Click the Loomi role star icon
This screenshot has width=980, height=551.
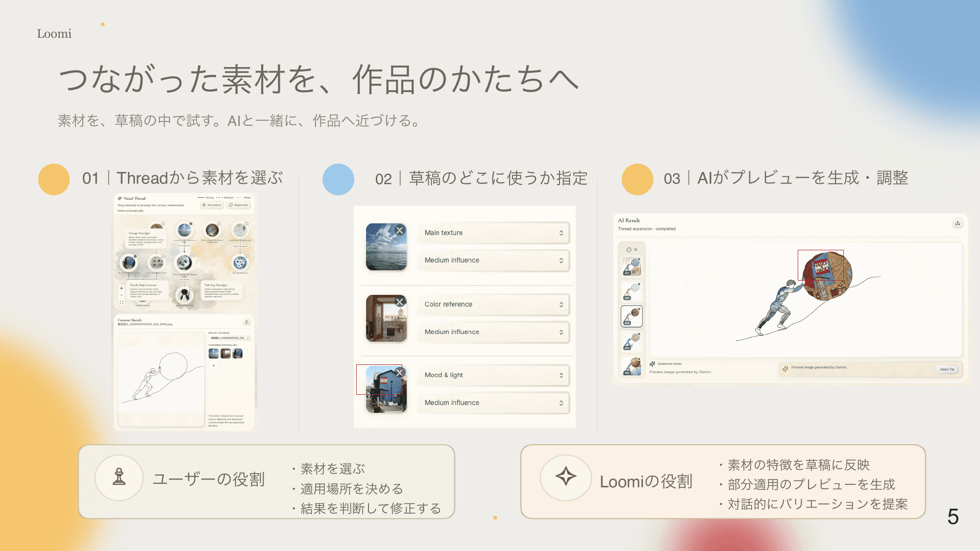click(566, 477)
